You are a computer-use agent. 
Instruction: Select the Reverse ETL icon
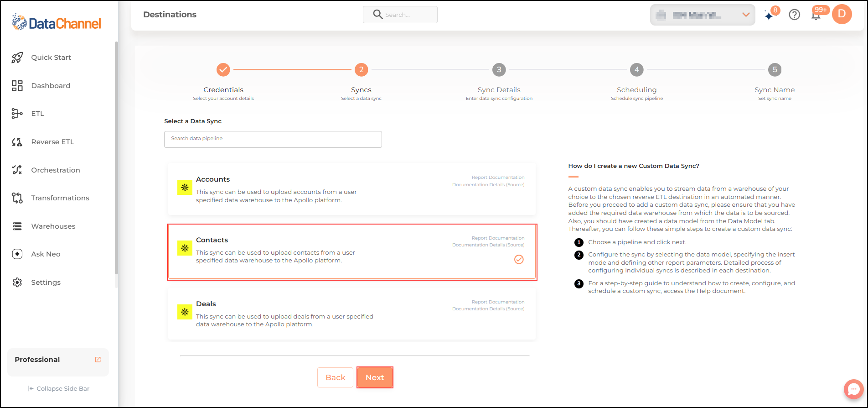[17, 142]
